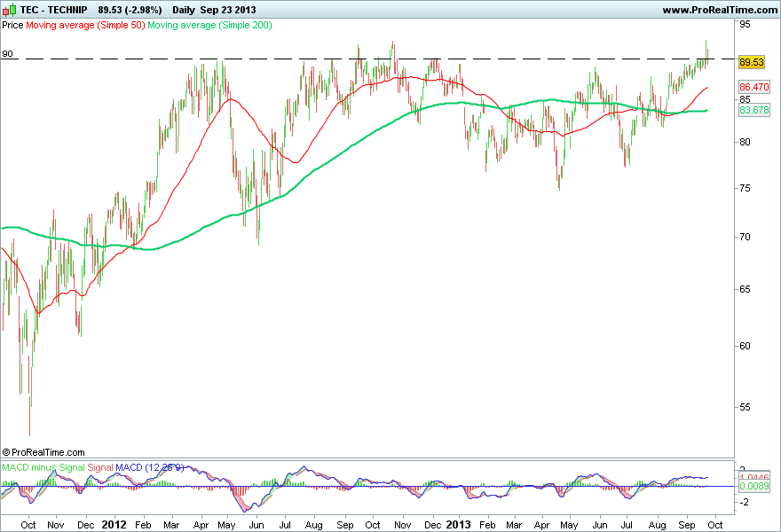This screenshot has width=781, height=532.
Task: Click the 75 price axis label
Action: click(745, 188)
